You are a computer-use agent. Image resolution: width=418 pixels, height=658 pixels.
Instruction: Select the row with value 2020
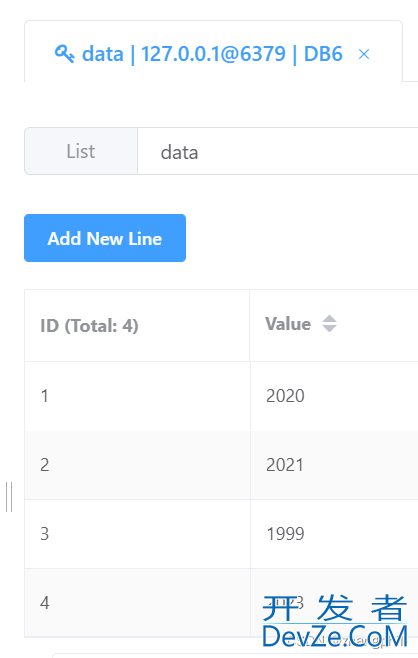[221, 396]
